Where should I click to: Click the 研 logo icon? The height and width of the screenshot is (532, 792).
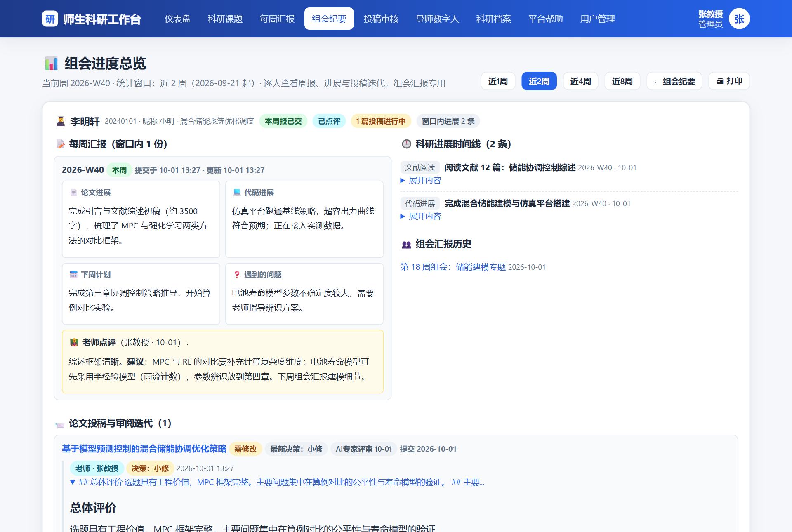50,19
